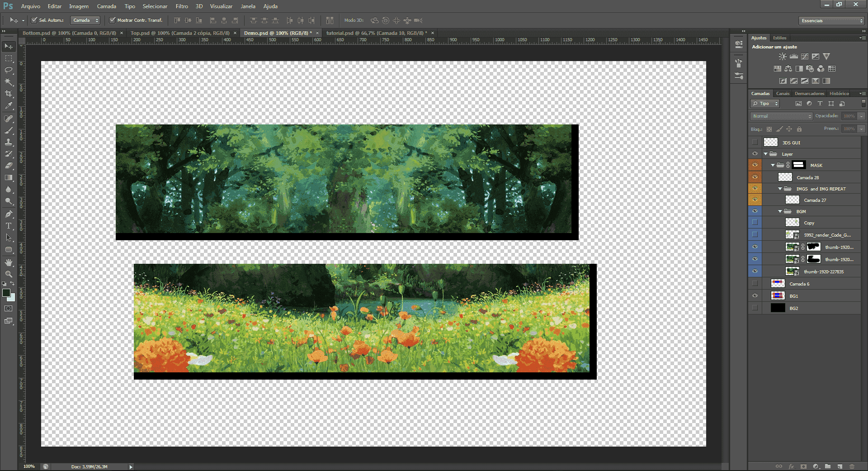Image resolution: width=868 pixels, height=471 pixels.
Task: Select the Magic Wand tool
Action: pyautogui.click(x=9, y=82)
